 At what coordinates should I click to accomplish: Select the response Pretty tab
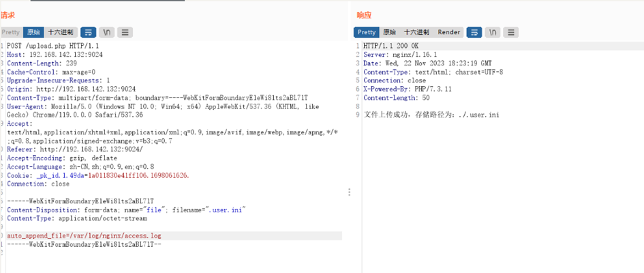(x=367, y=32)
